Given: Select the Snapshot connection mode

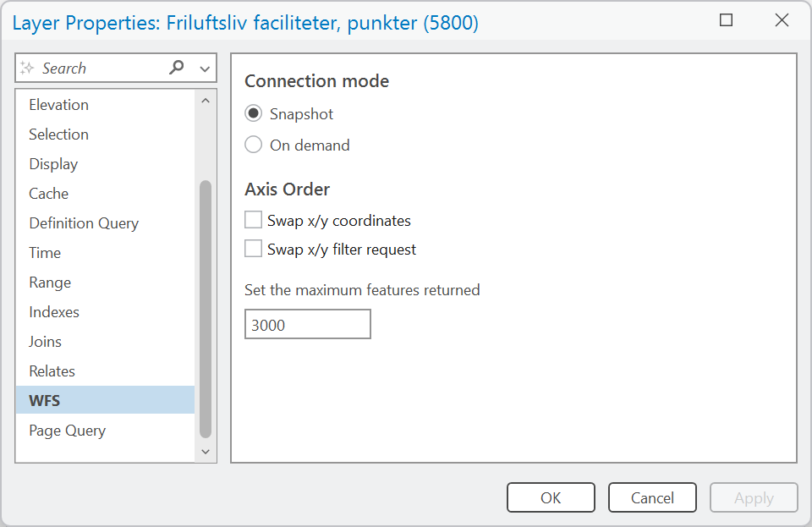Looking at the screenshot, I should click(253, 114).
